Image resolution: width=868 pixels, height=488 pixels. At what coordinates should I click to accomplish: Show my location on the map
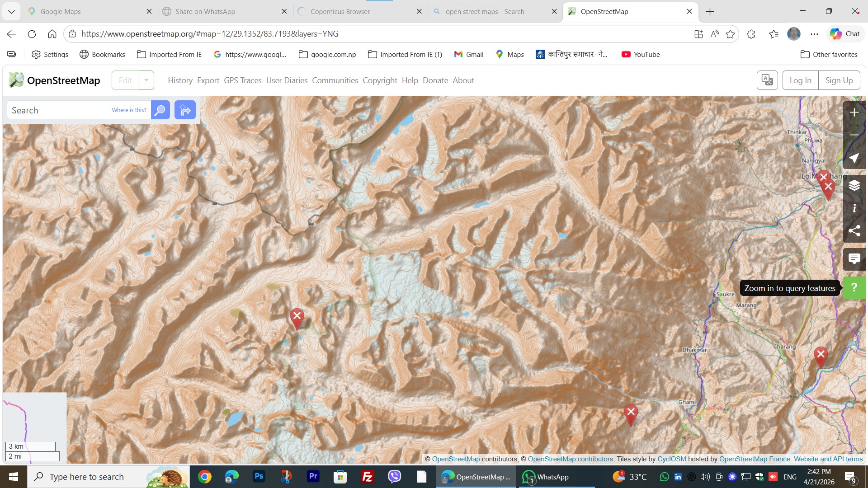[854, 158]
